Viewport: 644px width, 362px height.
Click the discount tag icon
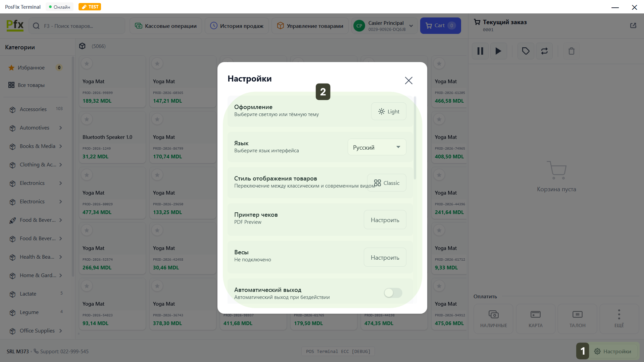pos(526,51)
